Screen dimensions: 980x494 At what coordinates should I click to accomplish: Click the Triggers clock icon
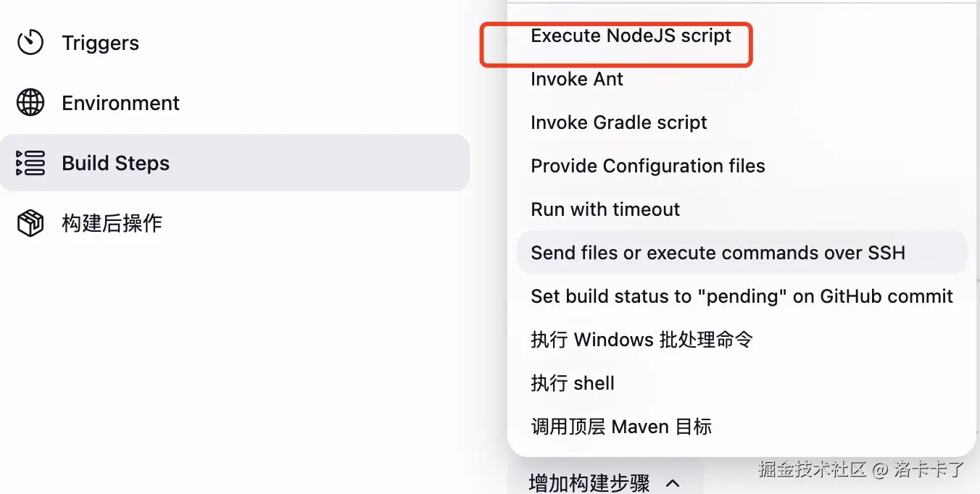coord(30,43)
